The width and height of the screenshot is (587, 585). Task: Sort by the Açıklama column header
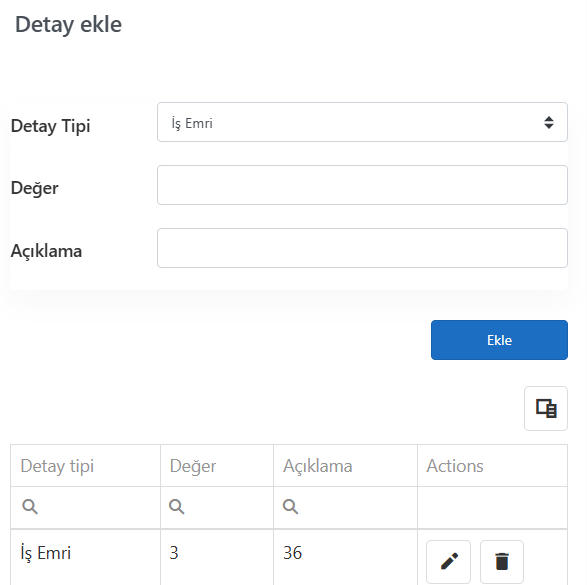(346, 466)
